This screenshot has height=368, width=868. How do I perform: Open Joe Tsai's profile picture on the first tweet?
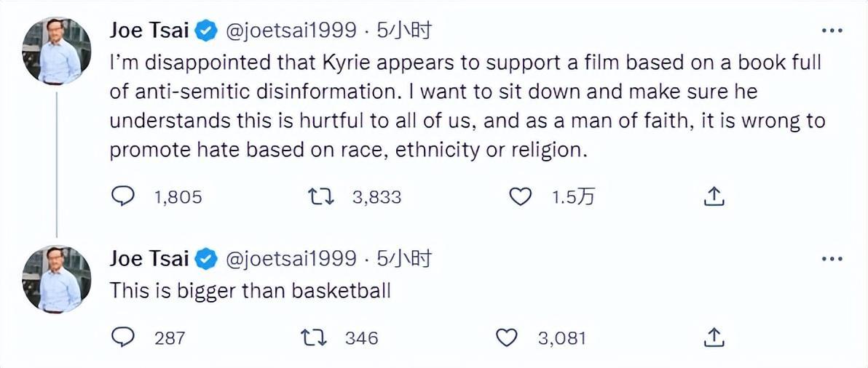(58, 49)
